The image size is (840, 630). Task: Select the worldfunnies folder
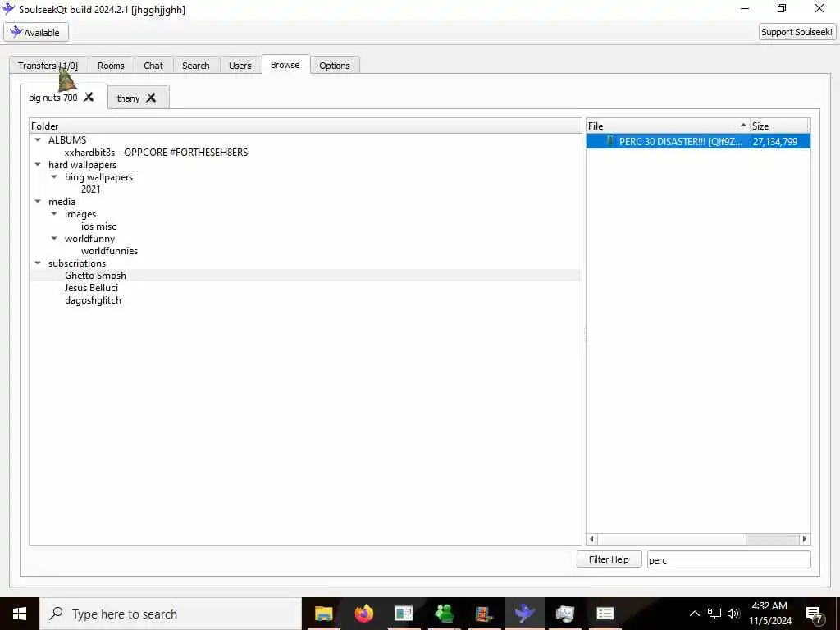[x=109, y=251]
